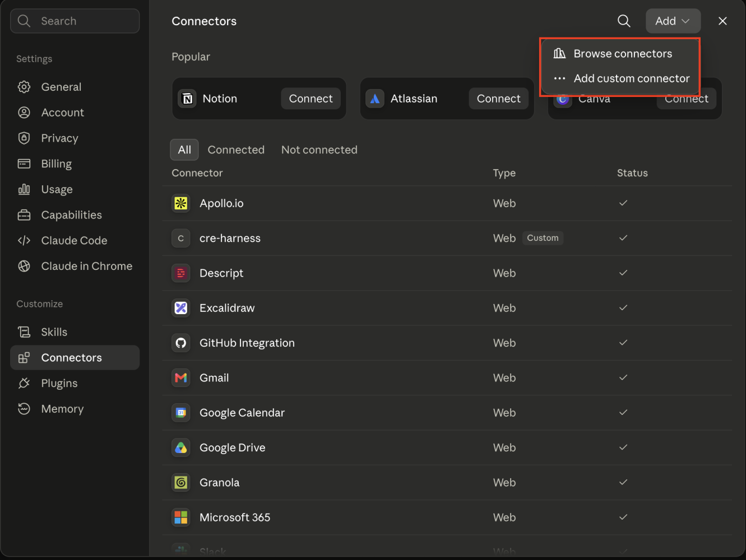The image size is (746, 560).
Task: Click the Connector column header
Action: click(x=197, y=173)
